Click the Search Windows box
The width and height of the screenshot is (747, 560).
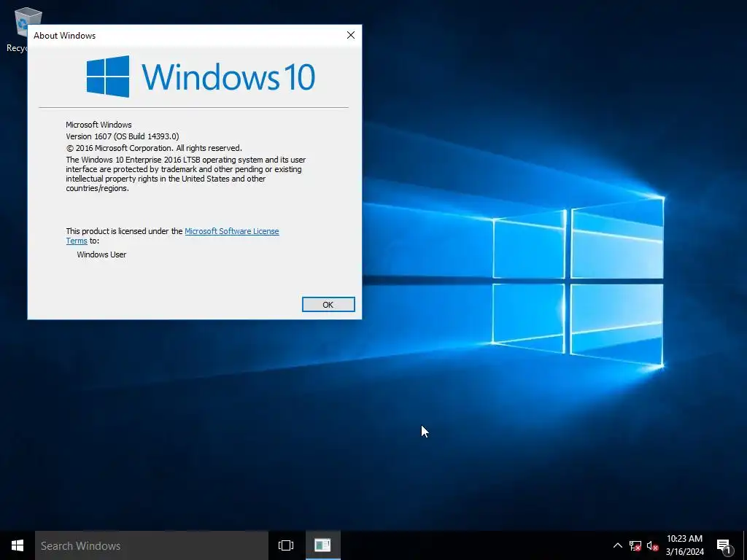pyautogui.click(x=152, y=545)
